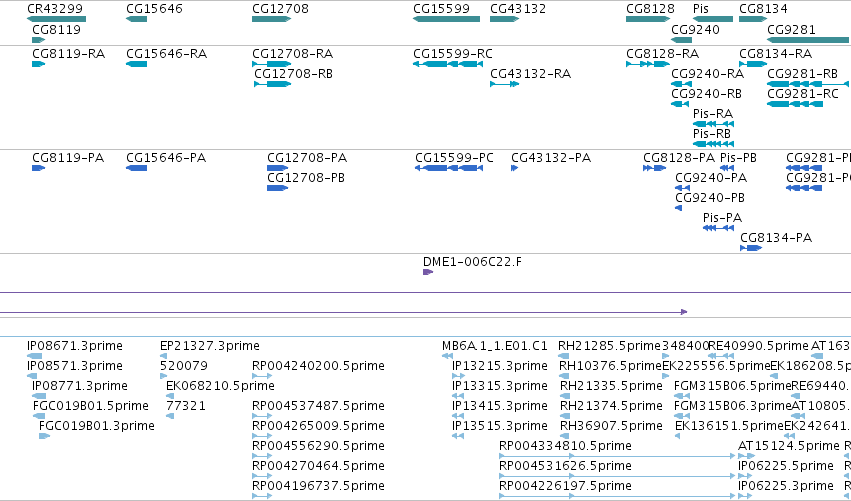Open transcript label CG9281-RC

(x=803, y=94)
